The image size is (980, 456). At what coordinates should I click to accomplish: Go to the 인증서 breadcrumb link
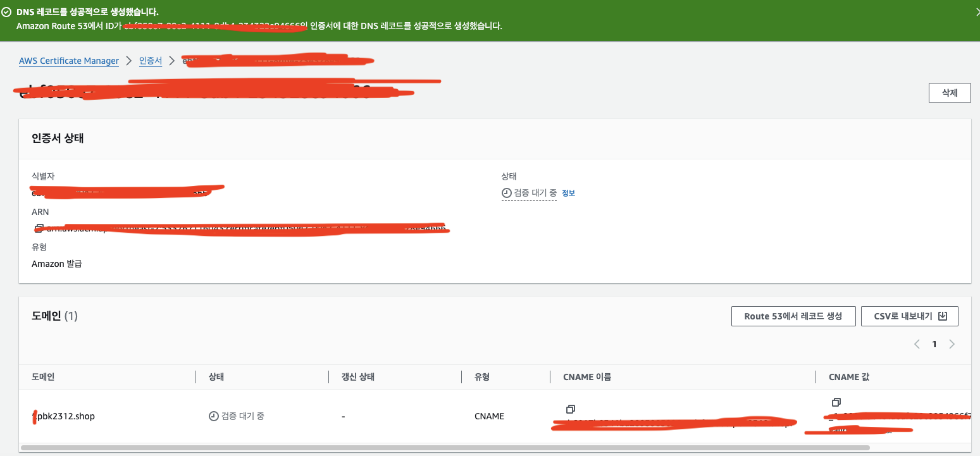pos(151,61)
